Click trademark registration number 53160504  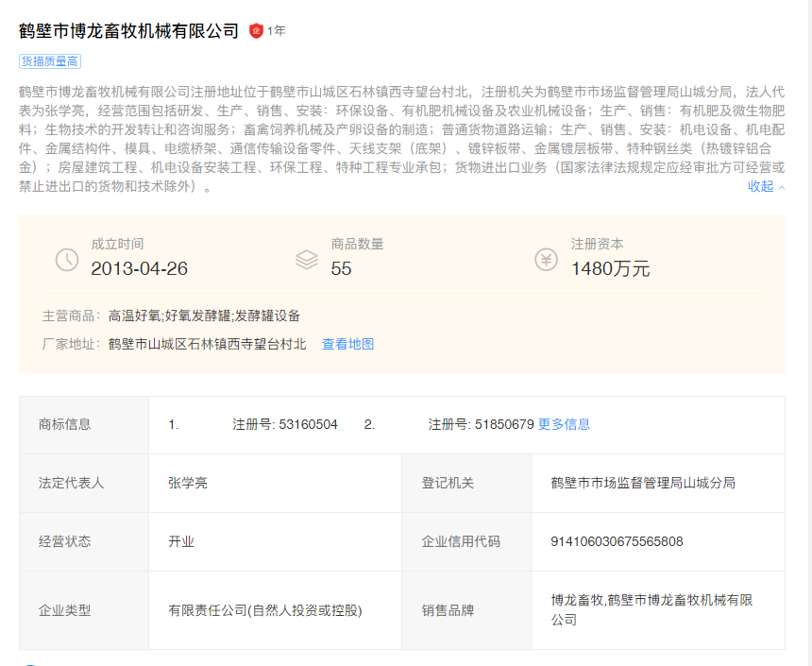pyautogui.click(x=308, y=424)
